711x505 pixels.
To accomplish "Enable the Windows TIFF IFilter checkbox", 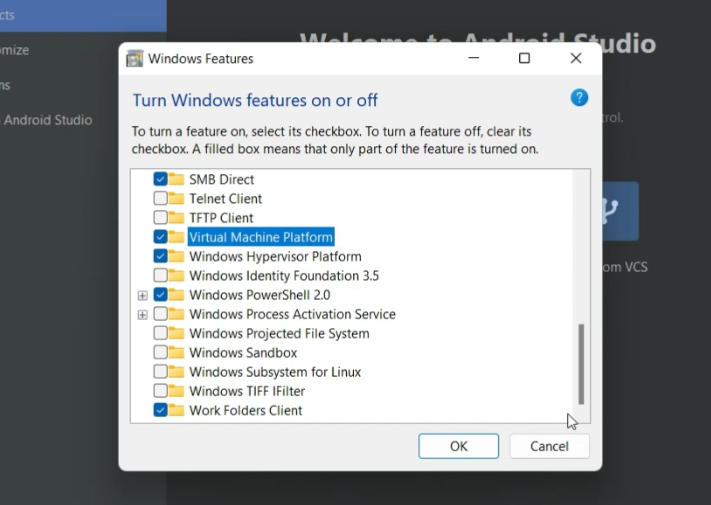I will (160, 391).
